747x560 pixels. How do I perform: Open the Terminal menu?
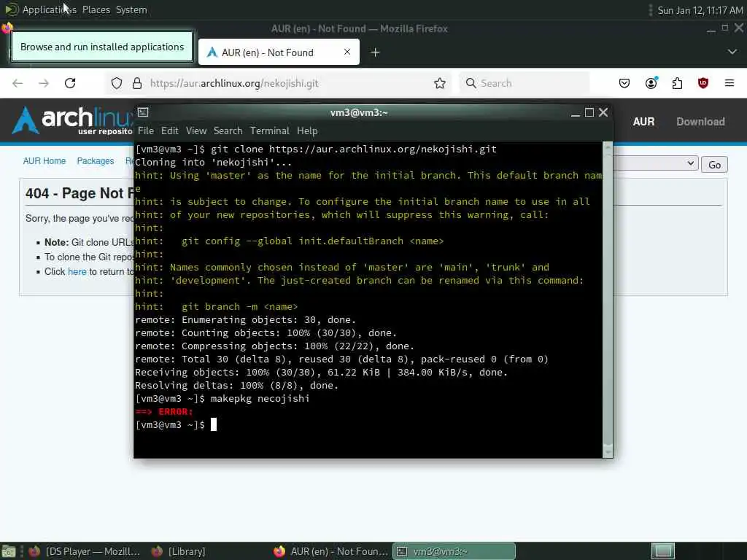tap(270, 131)
